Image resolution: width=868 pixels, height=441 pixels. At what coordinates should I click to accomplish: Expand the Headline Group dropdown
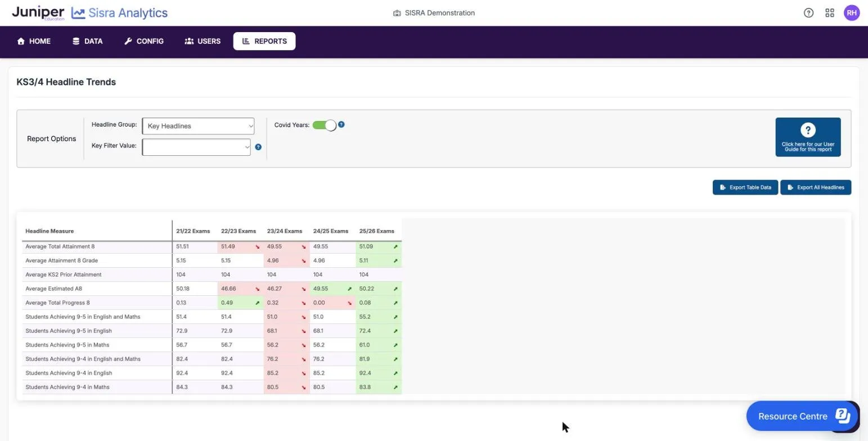coord(198,126)
